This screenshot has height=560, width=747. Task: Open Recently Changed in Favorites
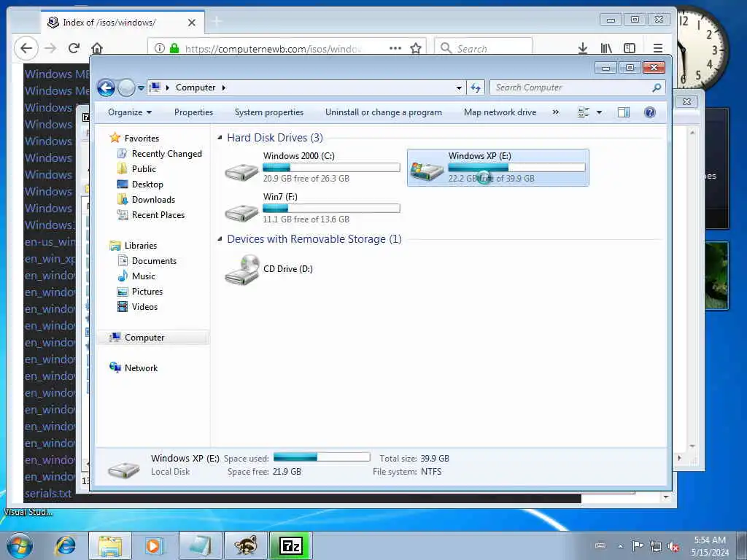[x=167, y=154]
